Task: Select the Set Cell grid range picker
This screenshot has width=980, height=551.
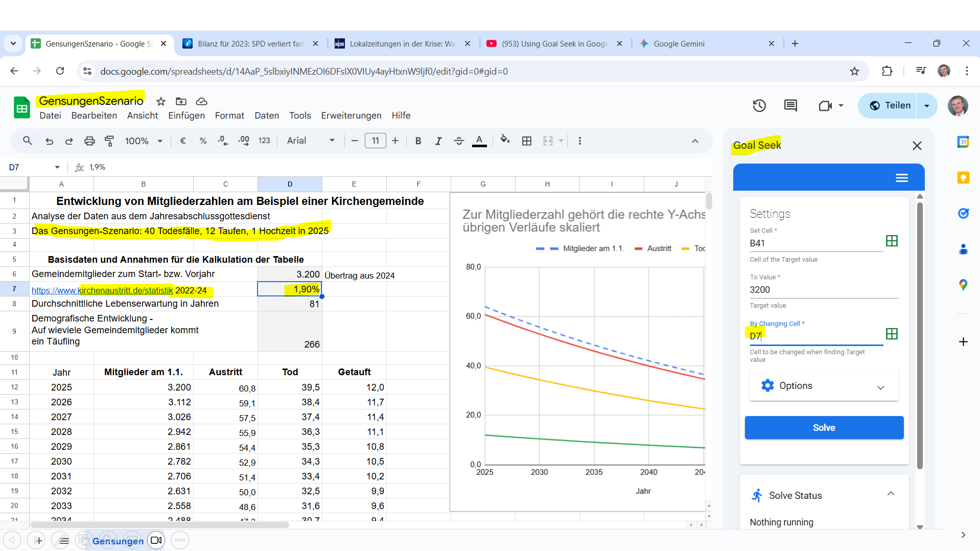Action: tap(892, 241)
